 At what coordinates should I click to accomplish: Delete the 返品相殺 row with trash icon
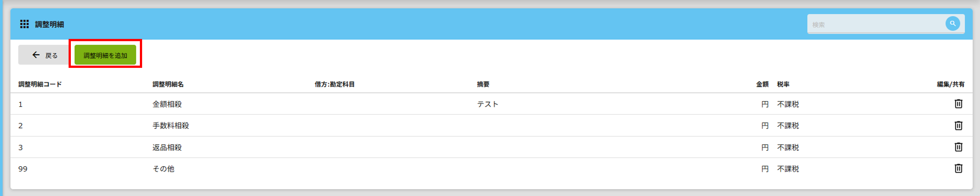[x=958, y=147]
